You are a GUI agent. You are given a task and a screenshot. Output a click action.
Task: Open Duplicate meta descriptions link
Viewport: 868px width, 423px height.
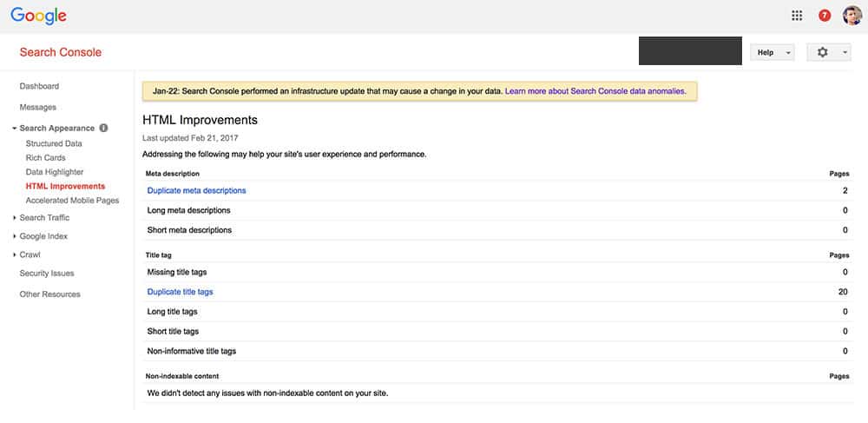[196, 190]
